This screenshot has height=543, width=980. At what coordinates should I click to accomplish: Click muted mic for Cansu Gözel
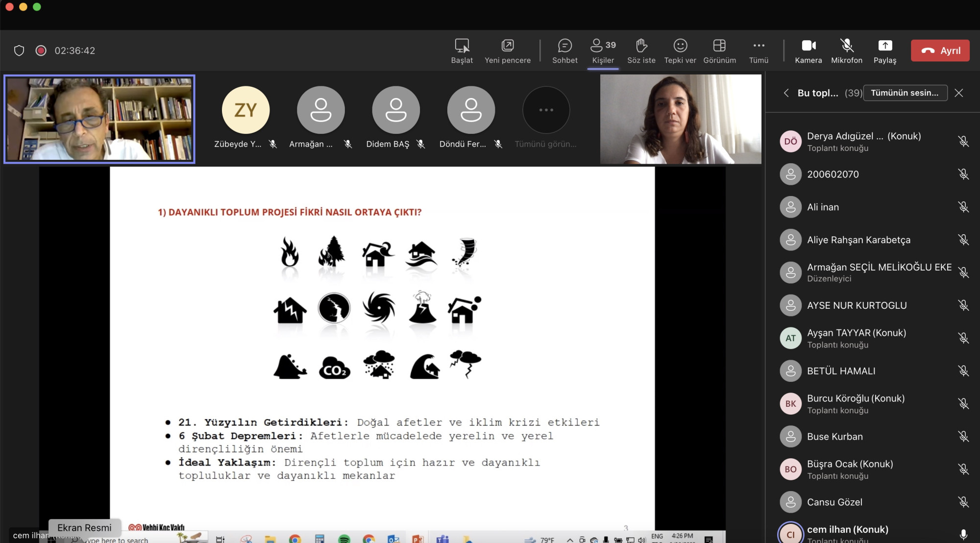(963, 502)
